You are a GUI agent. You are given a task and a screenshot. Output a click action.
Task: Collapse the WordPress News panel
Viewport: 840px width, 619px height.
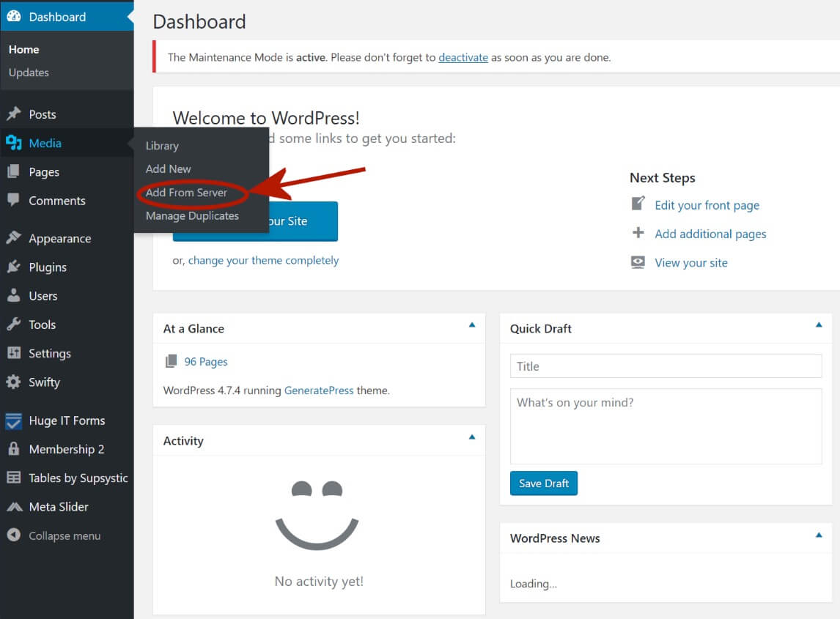[819, 535]
